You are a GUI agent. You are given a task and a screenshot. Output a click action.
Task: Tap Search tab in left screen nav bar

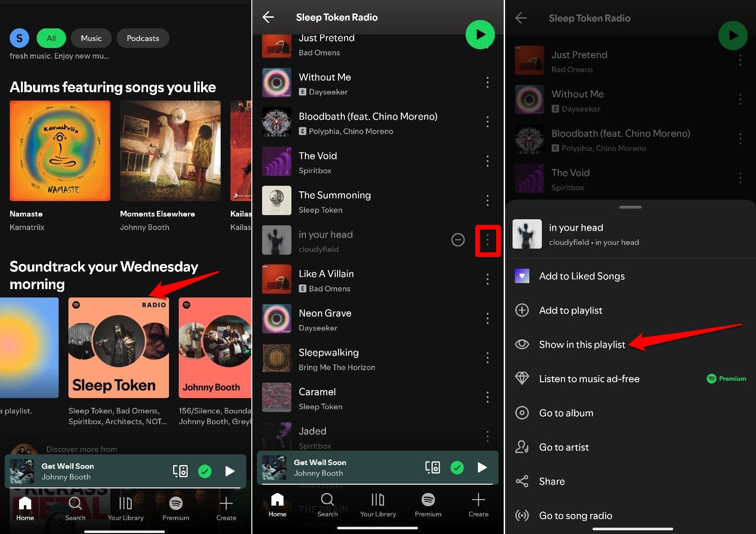pos(75,508)
